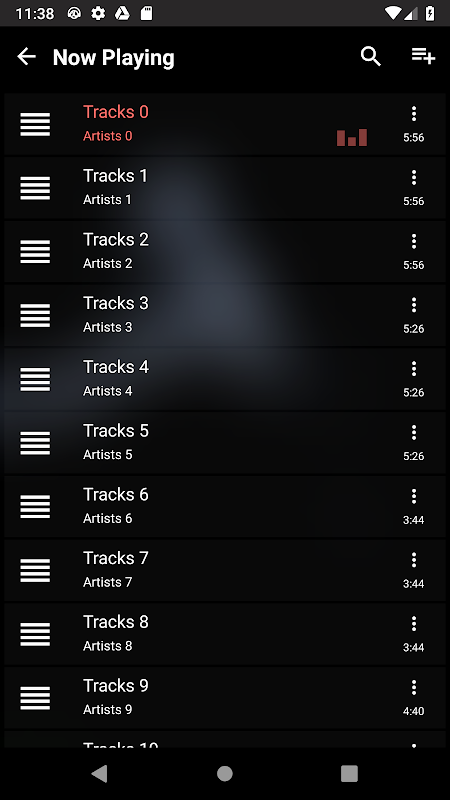Tap the Artists 6 subtitle
This screenshot has width=450, height=800.
[x=108, y=518]
